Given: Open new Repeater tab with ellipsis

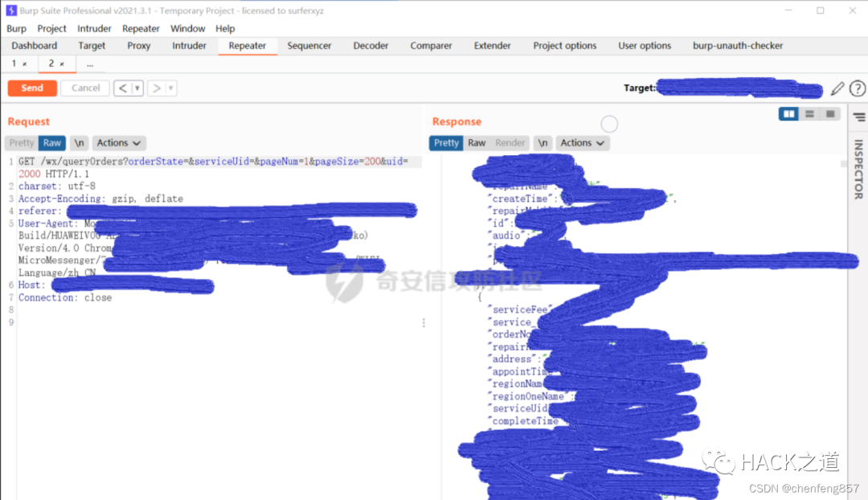Looking at the screenshot, I should [x=90, y=64].
